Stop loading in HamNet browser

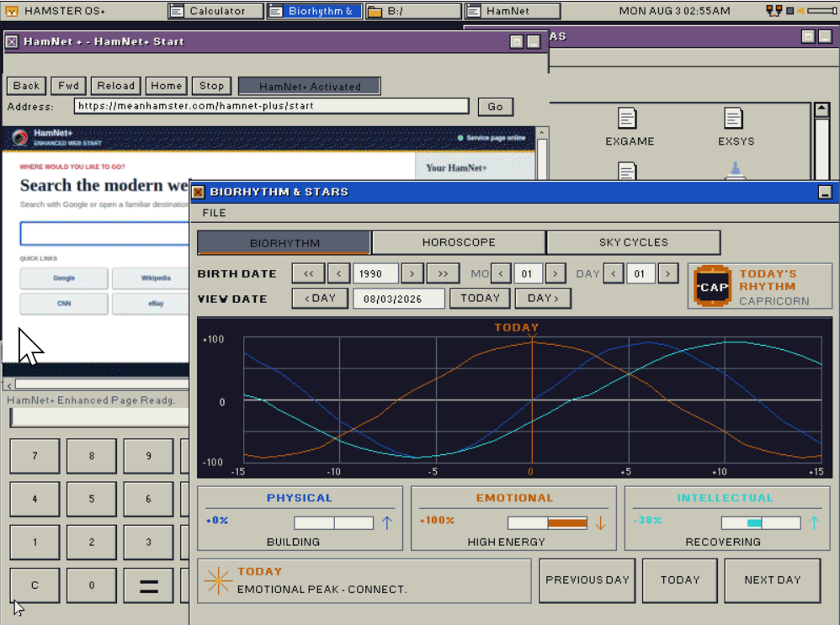click(x=211, y=86)
